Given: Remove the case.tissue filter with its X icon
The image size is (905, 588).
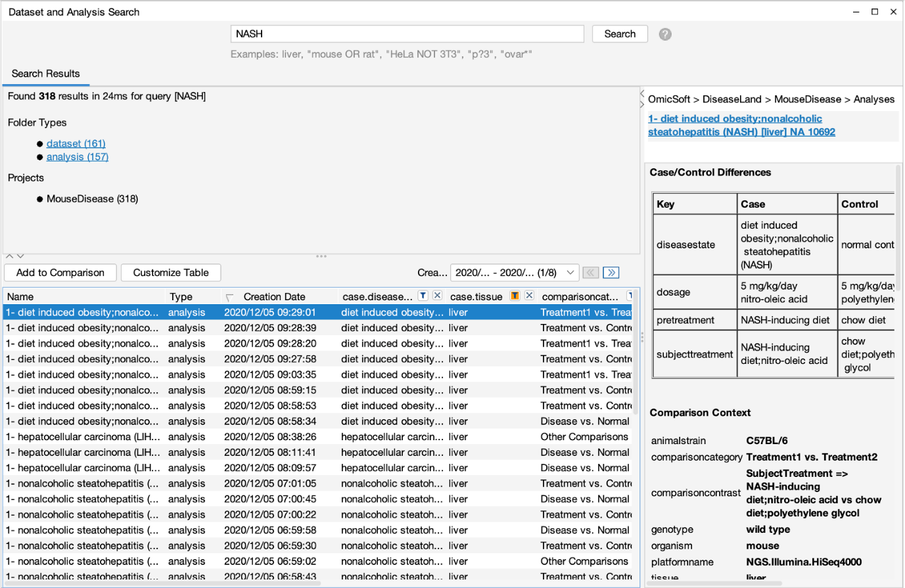Looking at the screenshot, I should pos(529,296).
